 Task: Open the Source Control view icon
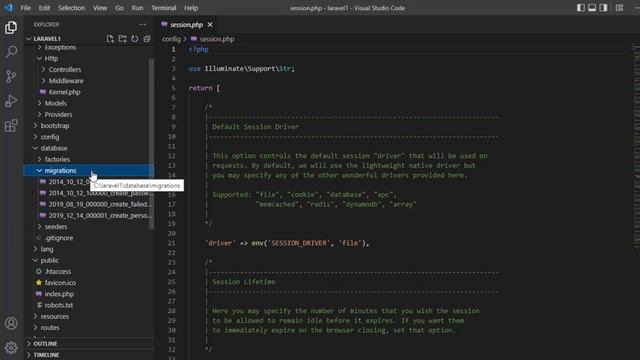click(11, 76)
